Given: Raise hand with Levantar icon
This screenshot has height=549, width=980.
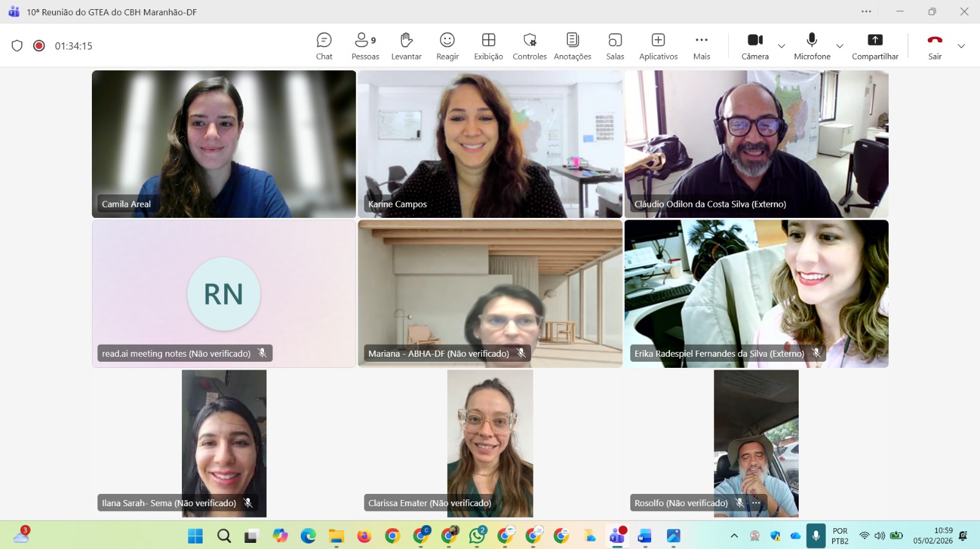Looking at the screenshot, I should 406,46.
